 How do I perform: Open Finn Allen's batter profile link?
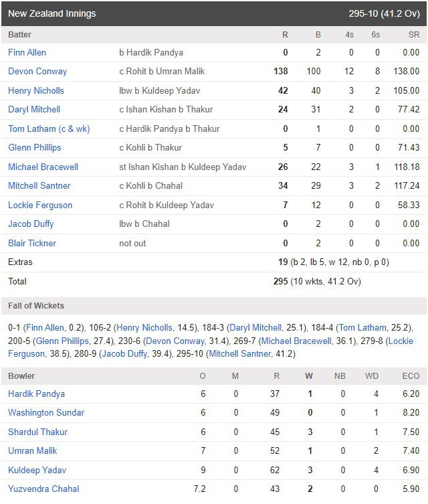coord(27,52)
